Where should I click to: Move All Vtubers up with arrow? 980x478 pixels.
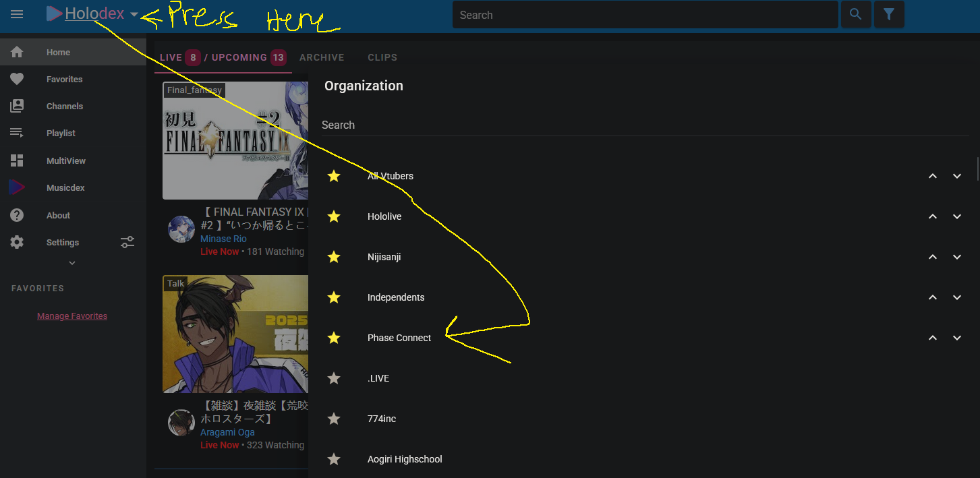[933, 176]
